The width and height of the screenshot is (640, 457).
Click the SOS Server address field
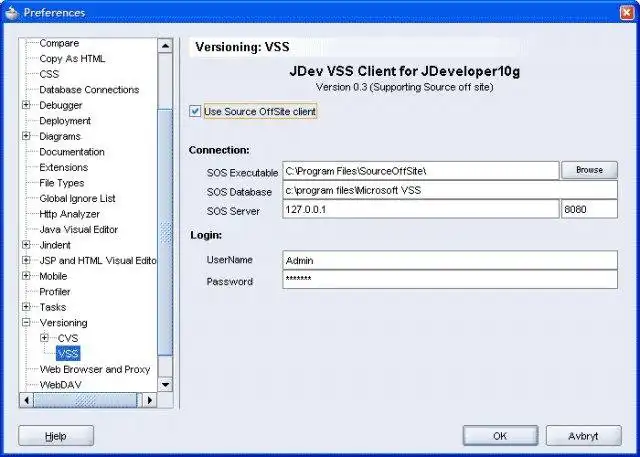[420, 209]
